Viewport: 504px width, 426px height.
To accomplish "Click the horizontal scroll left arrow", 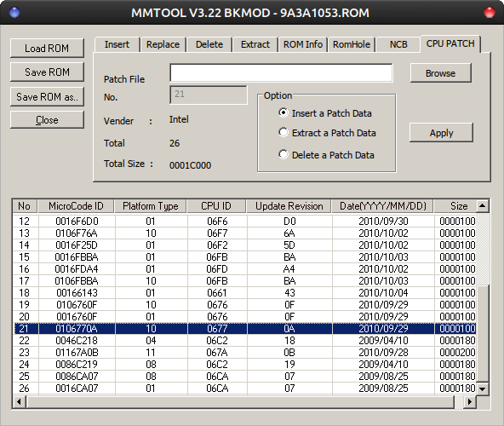I will (x=20, y=401).
